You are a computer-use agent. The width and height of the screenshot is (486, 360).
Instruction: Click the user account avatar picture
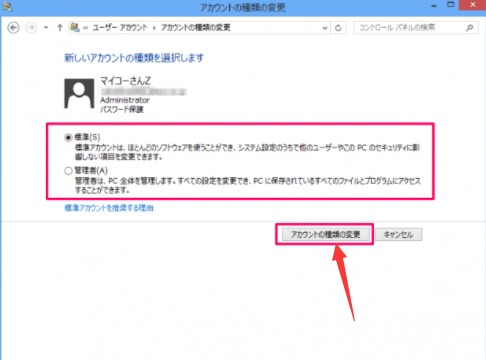(79, 94)
